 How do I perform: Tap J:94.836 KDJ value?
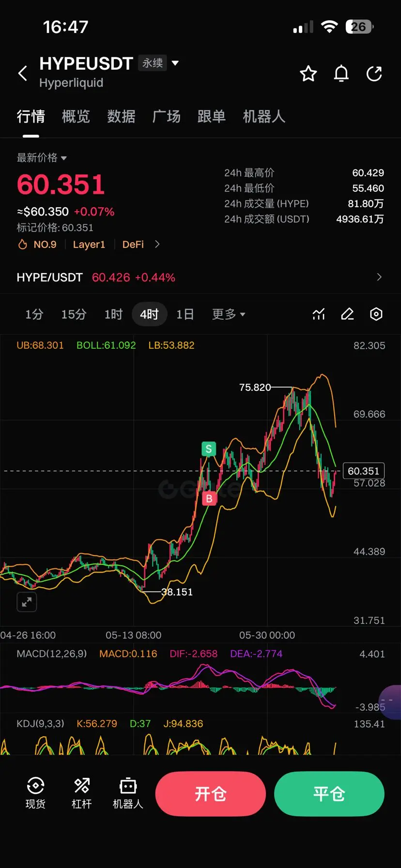pyautogui.click(x=183, y=724)
